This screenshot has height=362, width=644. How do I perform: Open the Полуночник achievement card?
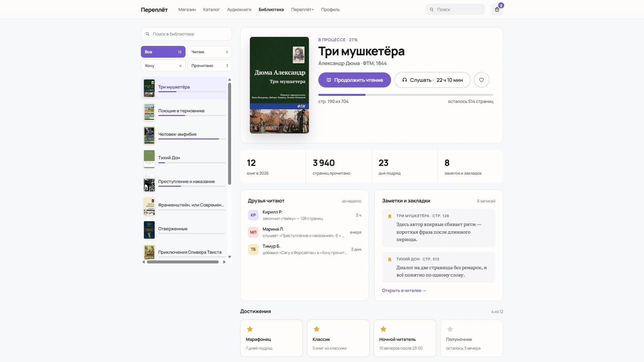472,338
